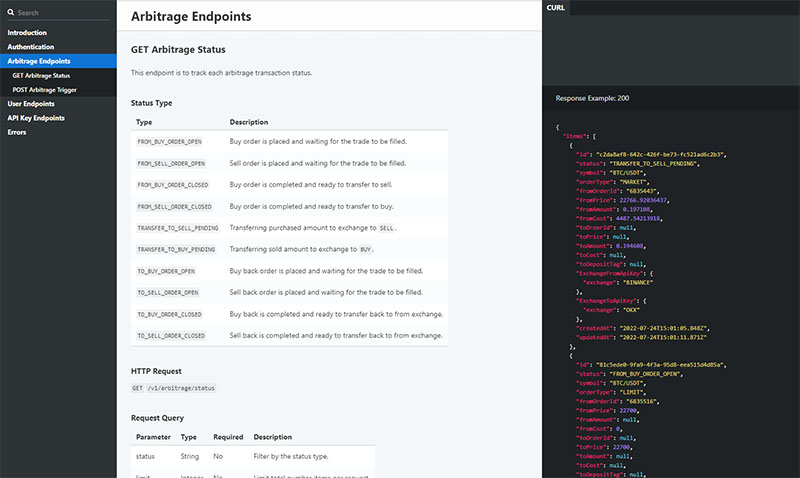The width and height of the screenshot is (800, 478).
Task: Switch to the CURL code tab
Action: tap(556, 7)
